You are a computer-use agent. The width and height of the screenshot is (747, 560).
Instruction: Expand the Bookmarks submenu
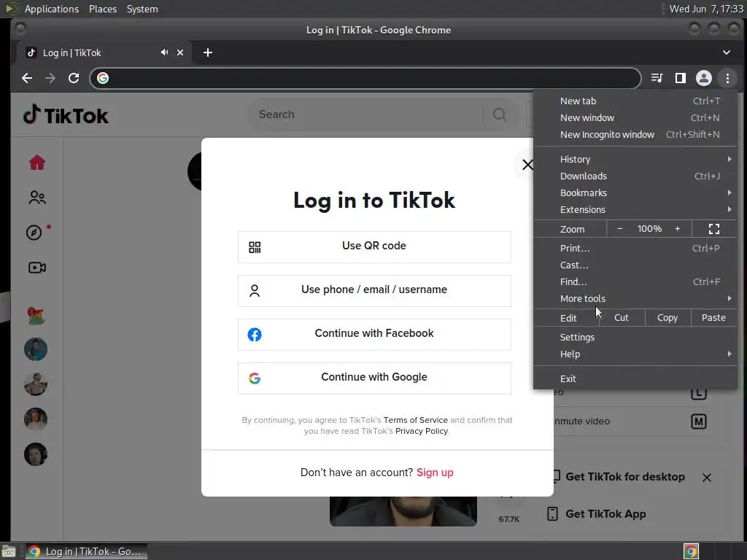[x=635, y=192]
